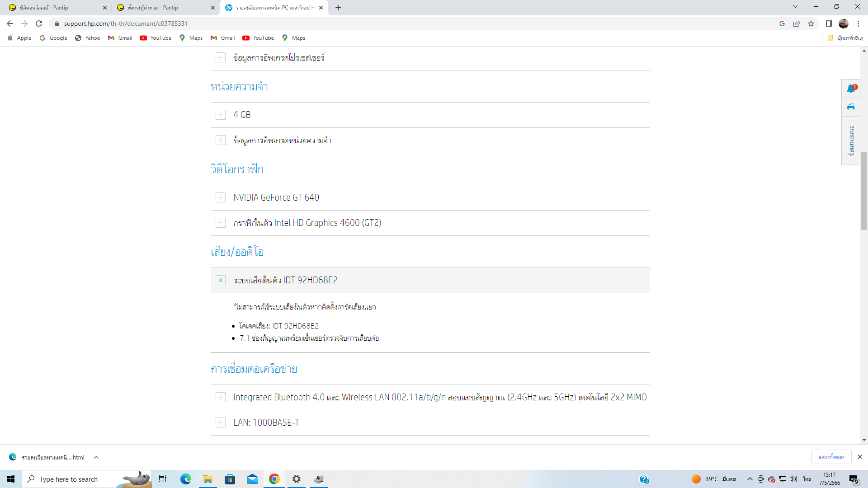Click the address bar URL
This screenshot has height=488, width=868.
tap(126, 23)
